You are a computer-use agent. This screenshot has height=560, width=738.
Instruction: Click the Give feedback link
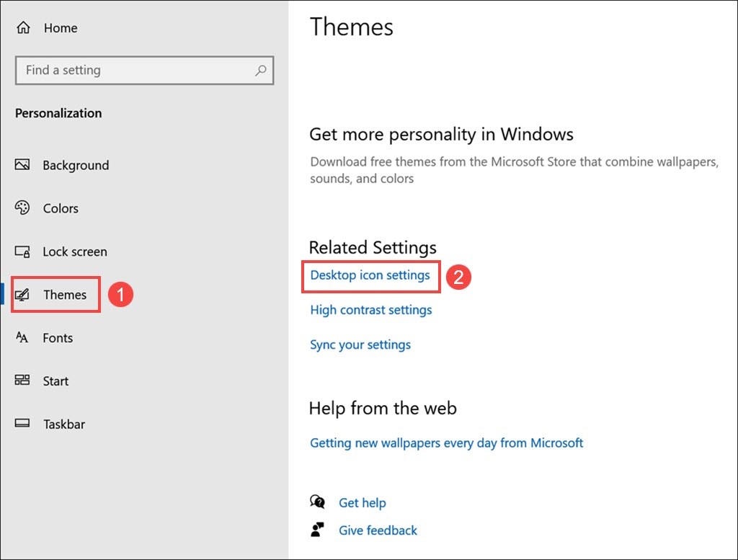point(378,530)
